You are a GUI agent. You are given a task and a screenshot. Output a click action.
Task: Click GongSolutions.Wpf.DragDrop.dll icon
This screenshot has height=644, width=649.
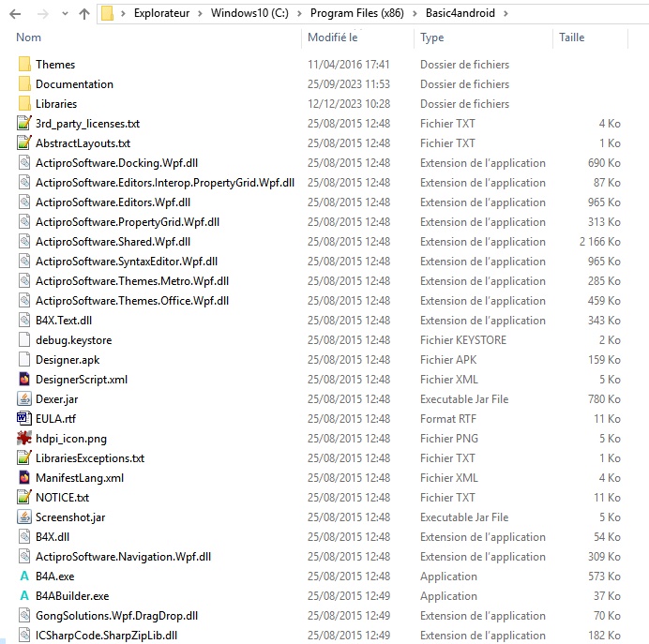pyautogui.click(x=24, y=616)
